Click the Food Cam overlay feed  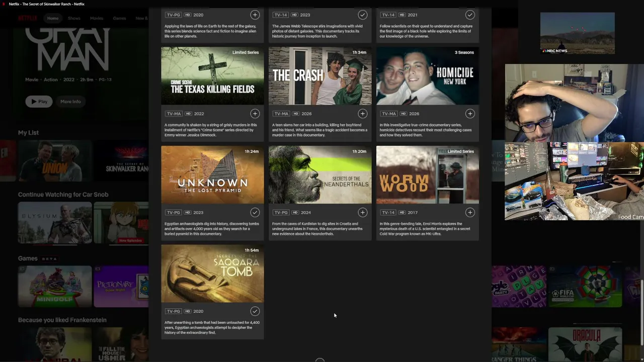click(x=574, y=181)
